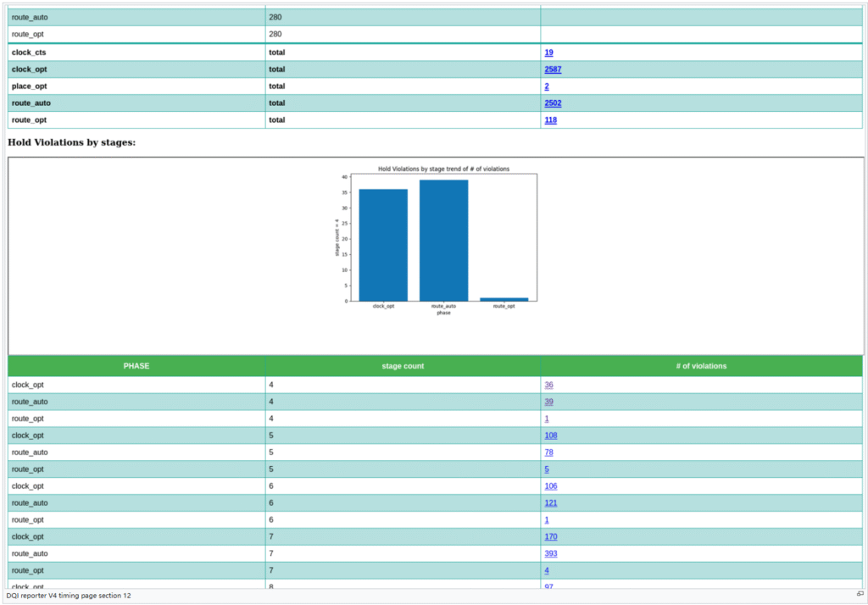The image size is (868, 605).
Task: Open the route_opt total link 118
Action: 551,120
